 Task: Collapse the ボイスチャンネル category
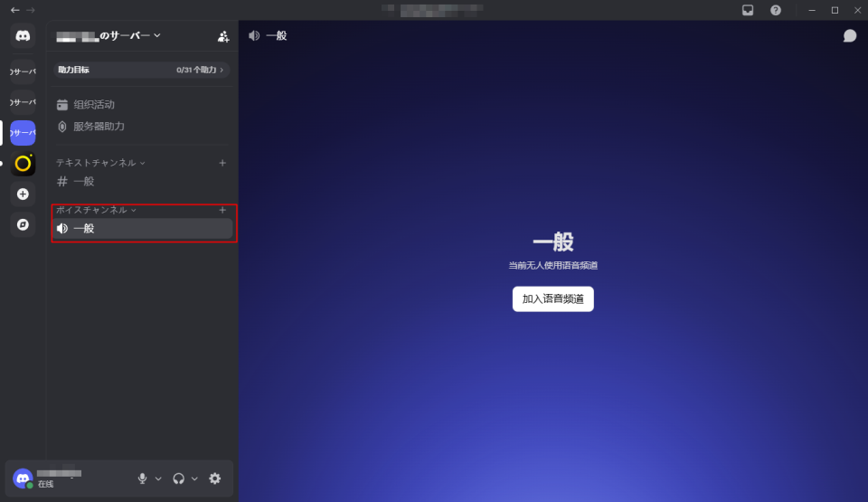pos(96,210)
